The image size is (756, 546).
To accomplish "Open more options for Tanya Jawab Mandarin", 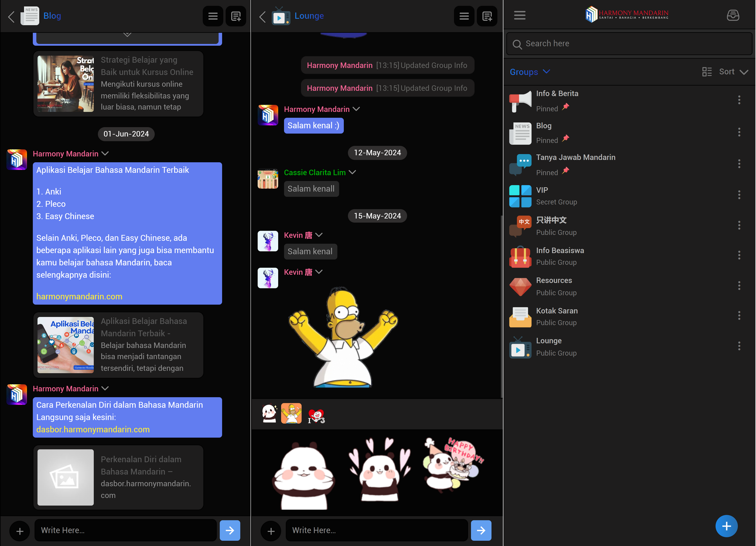I will click(739, 164).
